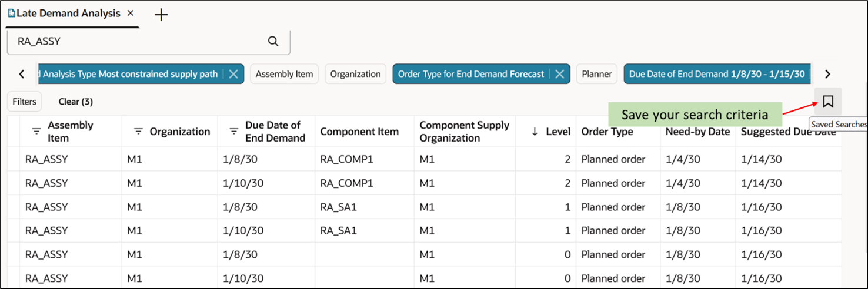Open the Planner filter chip
Image resolution: width=868 pixels, height=289 pixels.
(597, 74)
